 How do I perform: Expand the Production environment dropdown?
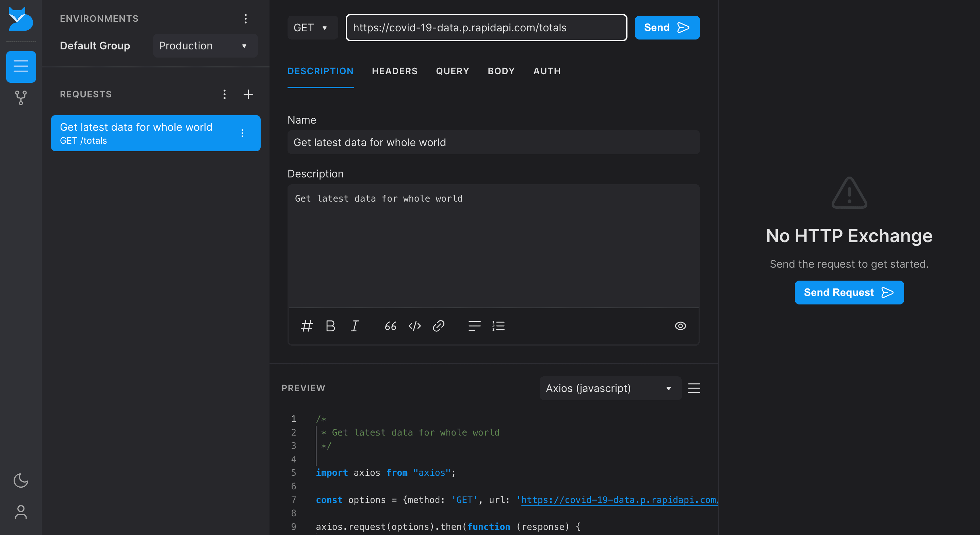click(206, 46)
